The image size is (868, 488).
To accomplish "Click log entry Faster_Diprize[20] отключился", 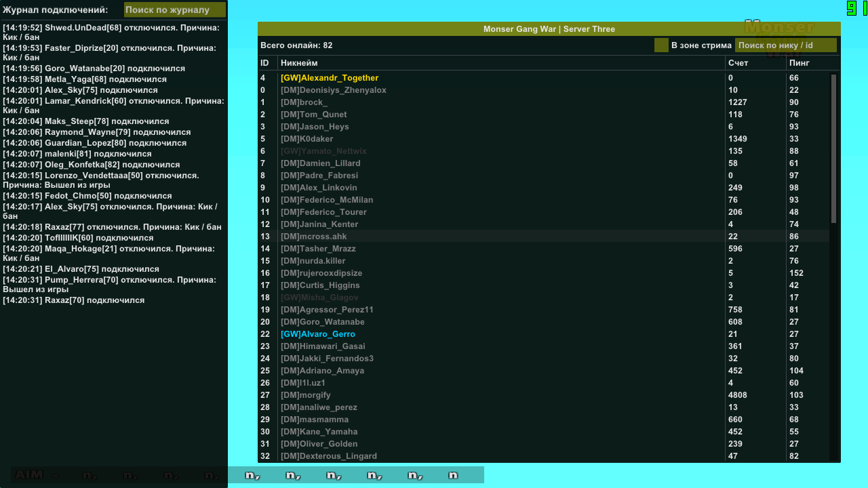I will [x=109, y=53].
